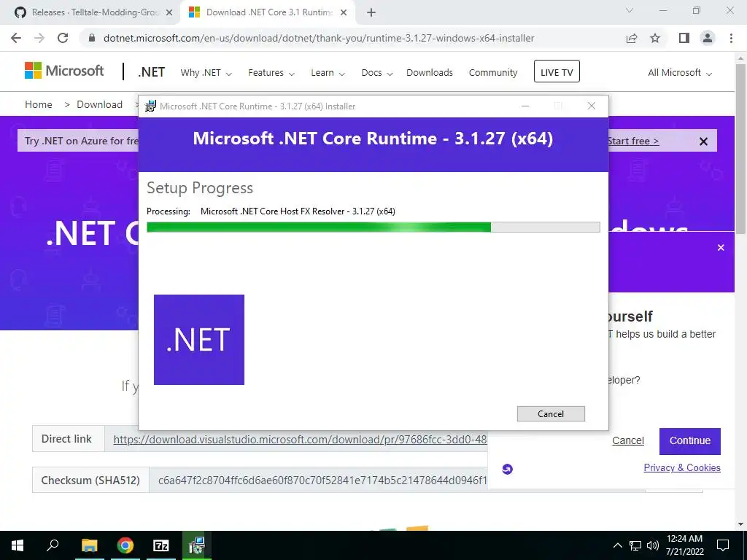The width and height of the screenshot is (747, 560).
Task: Open the Windows Start menu
Action: tap(18, 545)
